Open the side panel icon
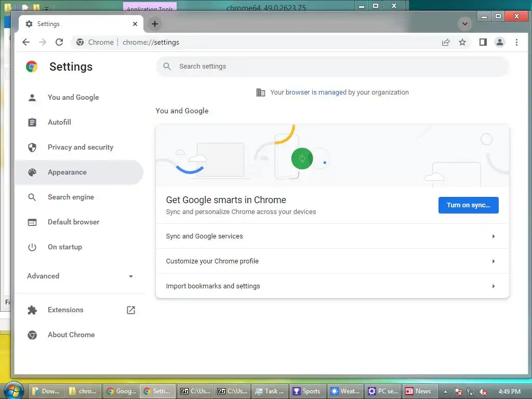 coord(483,42)
